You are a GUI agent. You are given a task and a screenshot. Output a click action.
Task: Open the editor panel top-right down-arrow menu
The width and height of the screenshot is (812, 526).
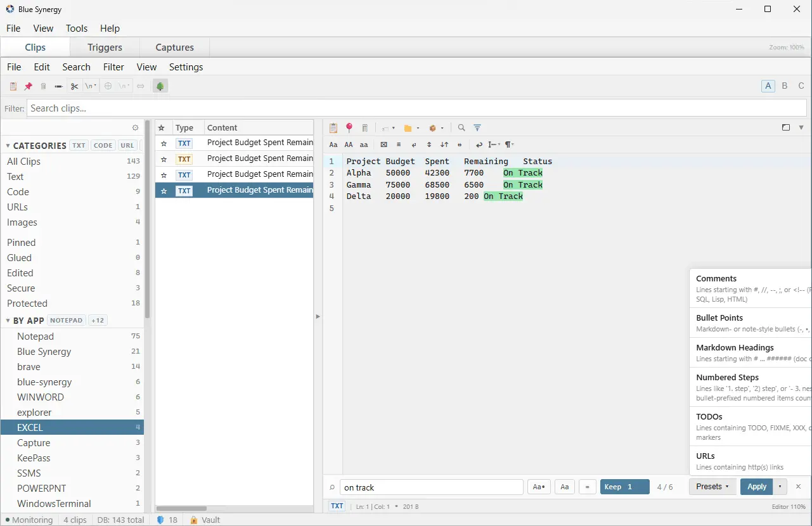click(x=801, y=127)
